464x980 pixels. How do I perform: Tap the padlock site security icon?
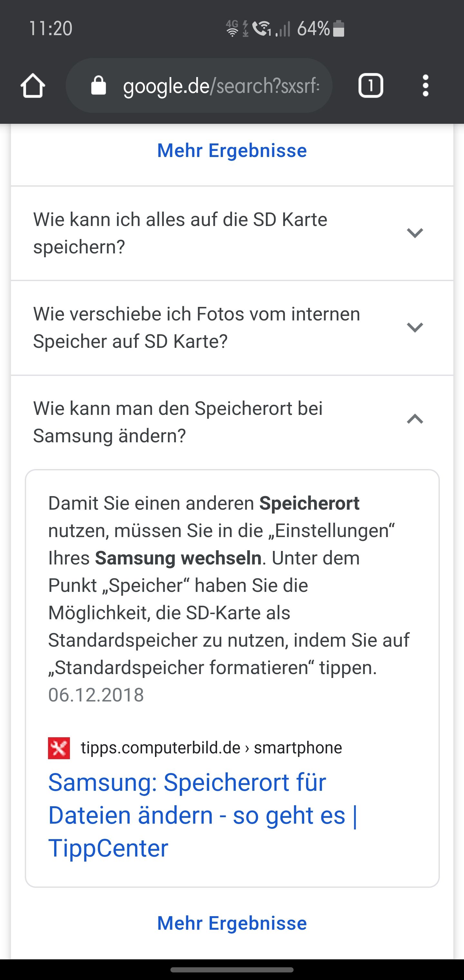(99, 86)
